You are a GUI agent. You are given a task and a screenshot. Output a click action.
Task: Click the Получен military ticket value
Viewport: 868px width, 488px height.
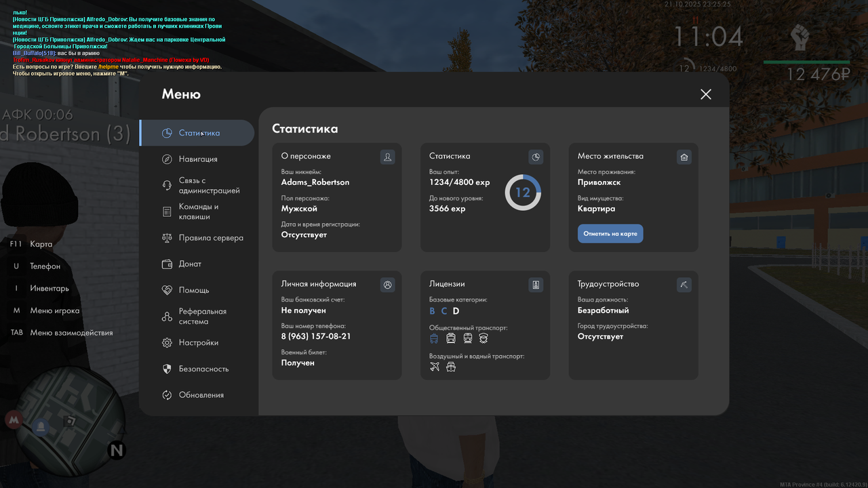click(x=298, y=363)
